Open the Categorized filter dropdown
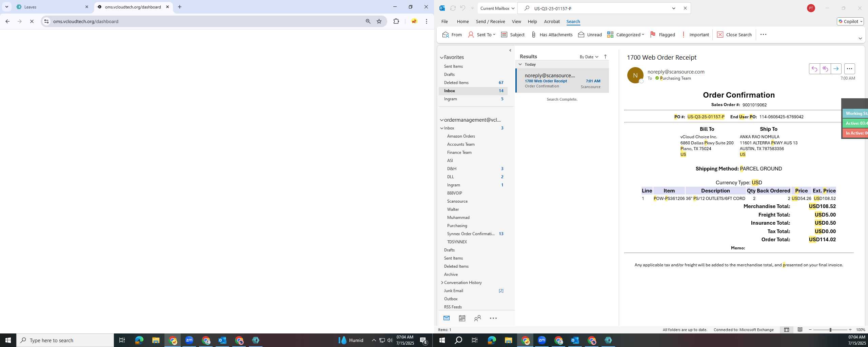This screenshot has height=347, width=868. [626, 35]
